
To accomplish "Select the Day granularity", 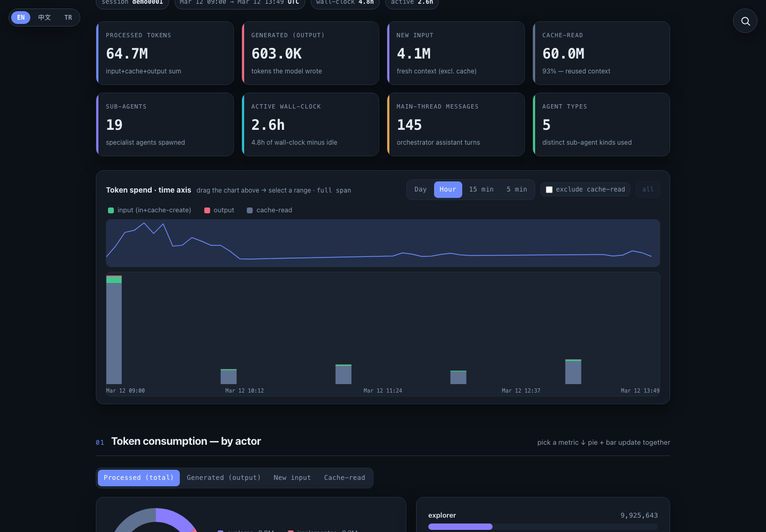I will point(421,189).
